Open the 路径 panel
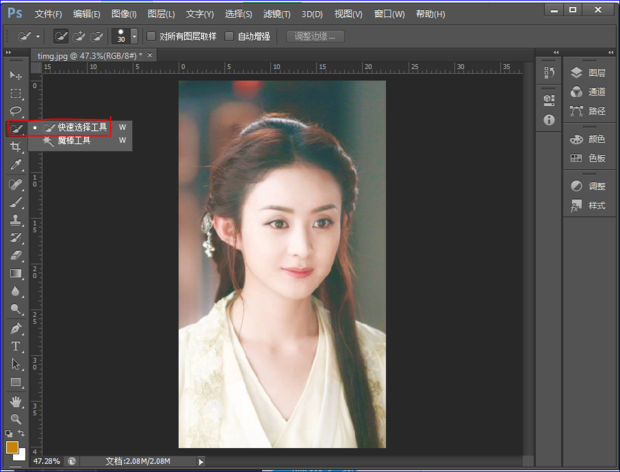The width and height of the screenshot is (620, 472). 588,111
